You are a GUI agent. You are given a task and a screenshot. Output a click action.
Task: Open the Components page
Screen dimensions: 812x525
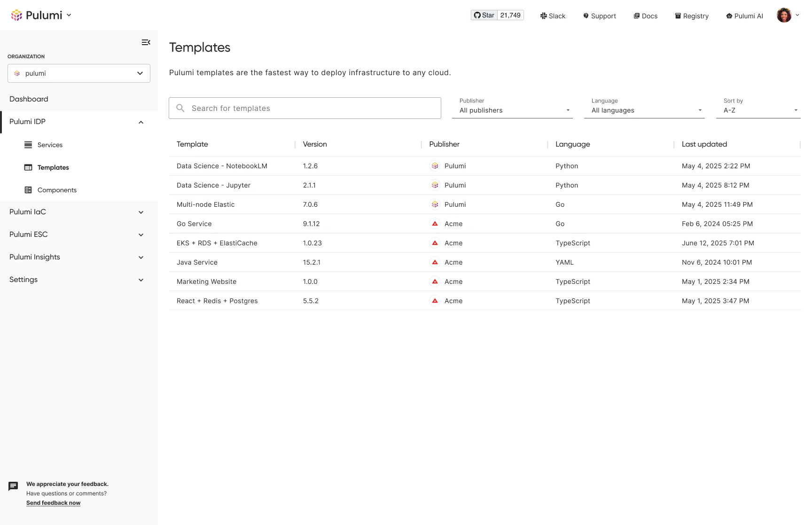[57, 190]
